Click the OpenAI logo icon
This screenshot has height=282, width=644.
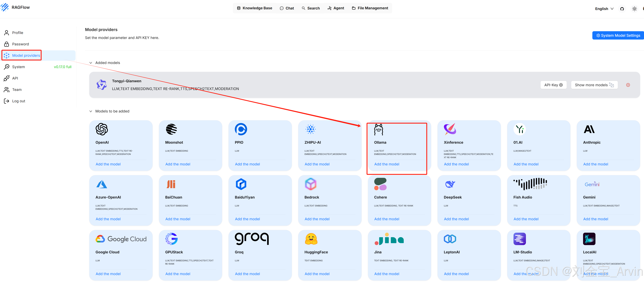click(102, 129)
